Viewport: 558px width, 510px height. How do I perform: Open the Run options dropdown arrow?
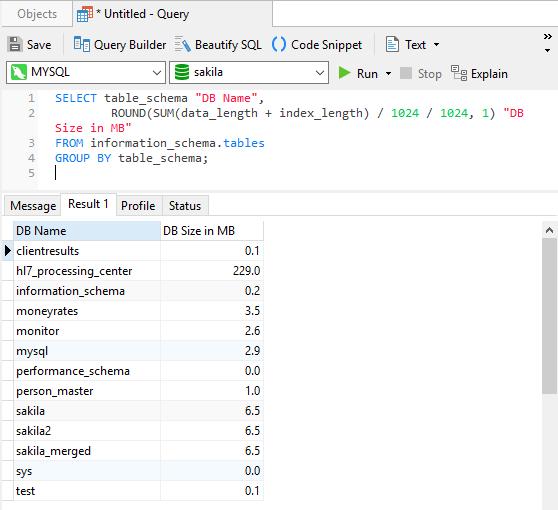click(388, 74)
